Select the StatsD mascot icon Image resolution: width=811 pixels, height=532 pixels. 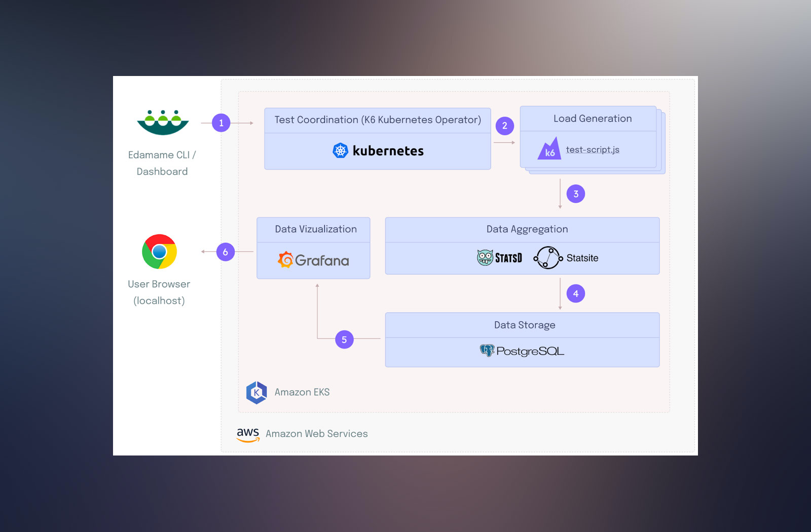pyautogui.click(x=485, y=257)
